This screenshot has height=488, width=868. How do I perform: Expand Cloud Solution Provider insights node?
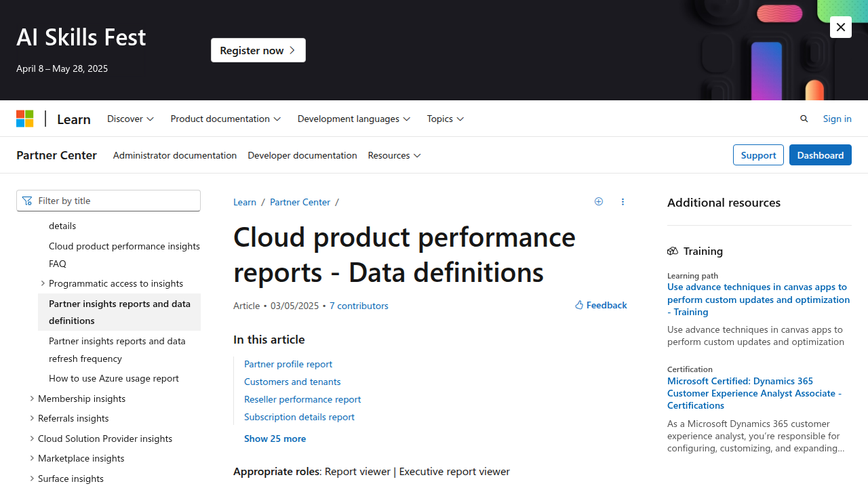tap(32, 439)
